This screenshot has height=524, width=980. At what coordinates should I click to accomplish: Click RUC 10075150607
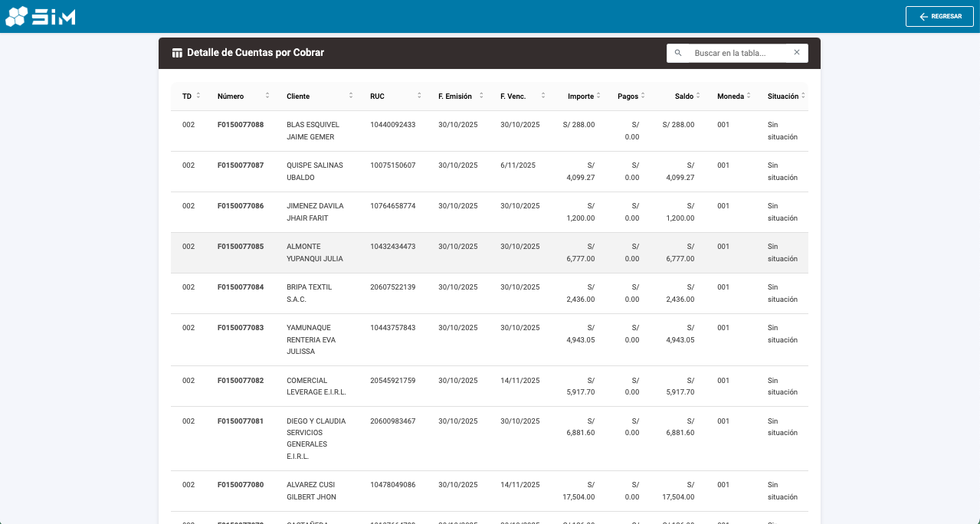[392, 165]
